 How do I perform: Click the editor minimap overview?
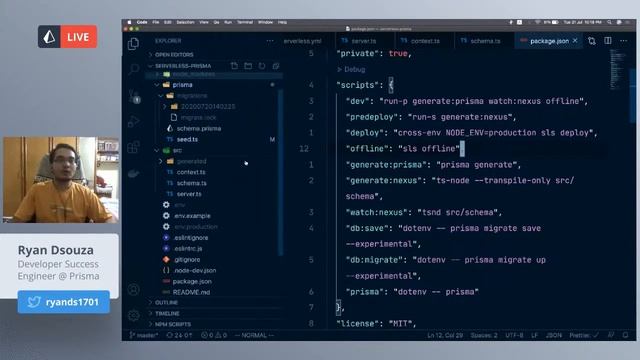[618, 69]
